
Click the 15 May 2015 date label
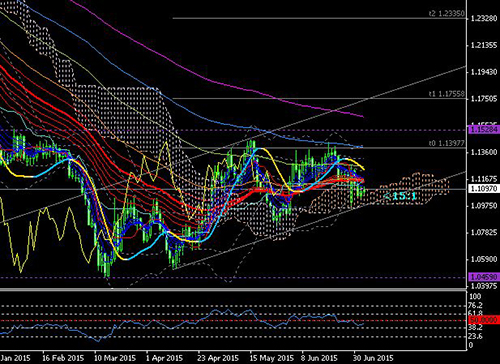(272, 358)
